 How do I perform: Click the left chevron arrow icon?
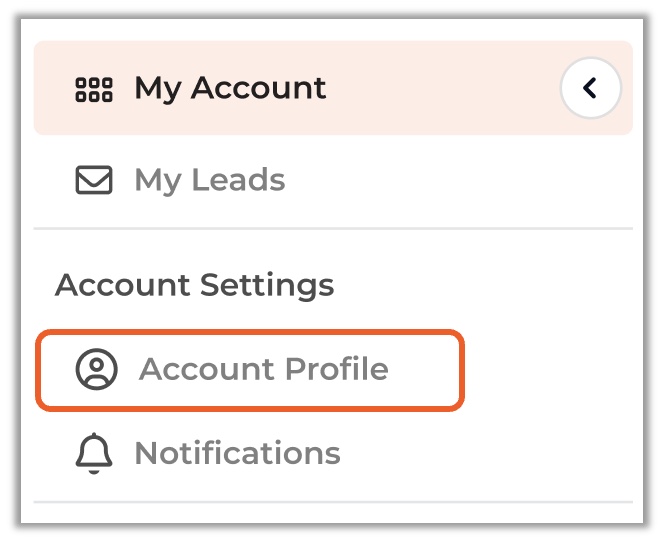point(590,89)
